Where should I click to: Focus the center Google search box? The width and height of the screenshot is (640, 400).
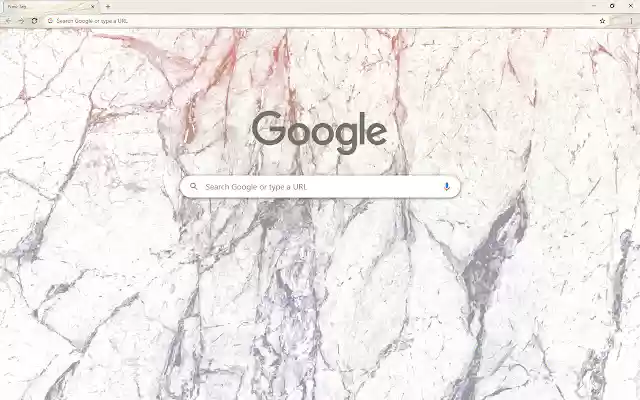[320, 187]
